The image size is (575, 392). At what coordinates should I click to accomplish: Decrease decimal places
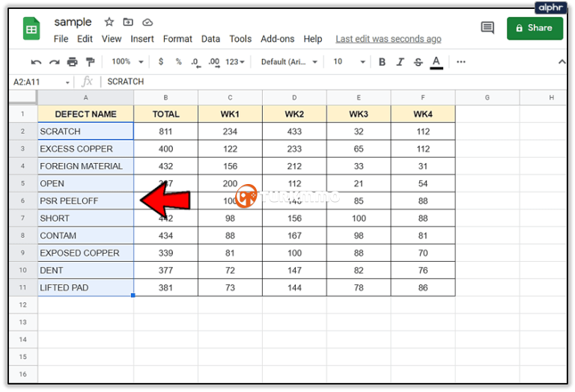[196, 62]
